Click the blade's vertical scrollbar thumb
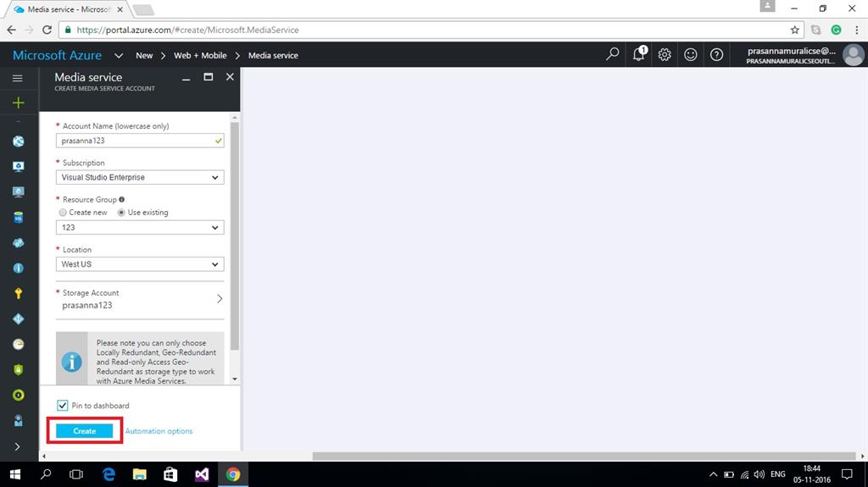Screen dimensions: 868x487 235,235
